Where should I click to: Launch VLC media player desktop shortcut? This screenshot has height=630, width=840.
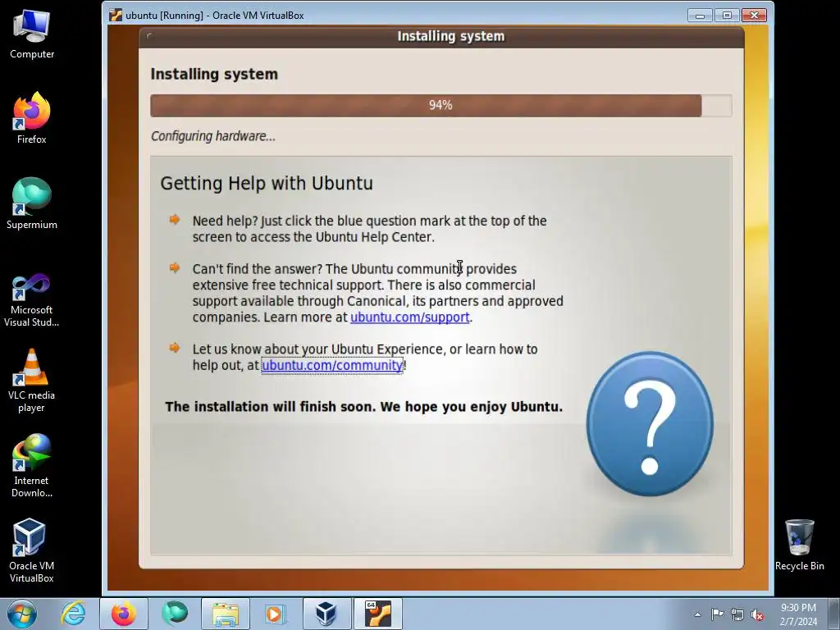coord(32,381)
